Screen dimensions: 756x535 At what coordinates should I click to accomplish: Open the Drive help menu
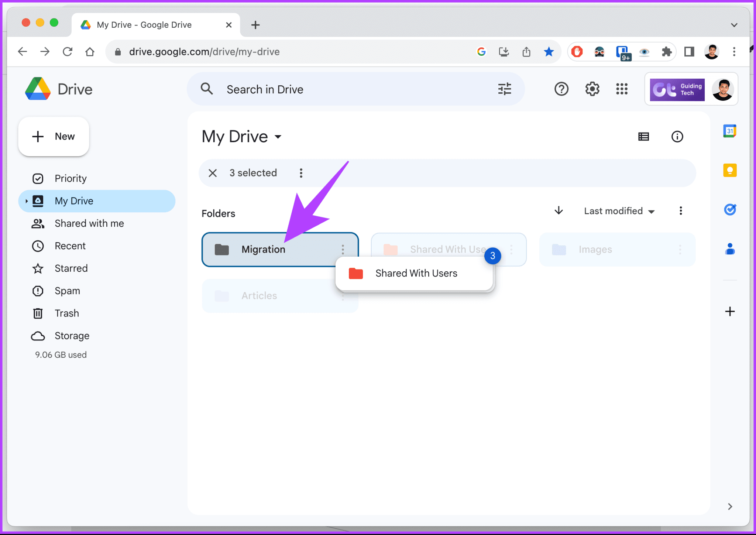click(x=561, y=89)
